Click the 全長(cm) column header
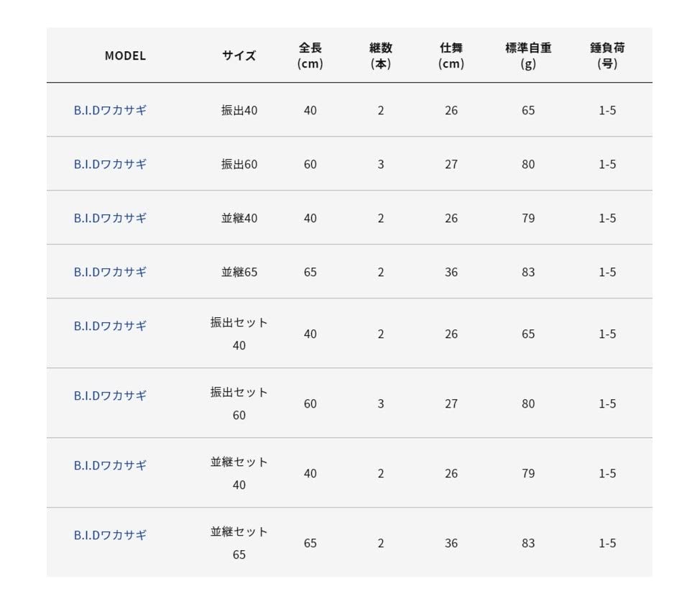 310,55
